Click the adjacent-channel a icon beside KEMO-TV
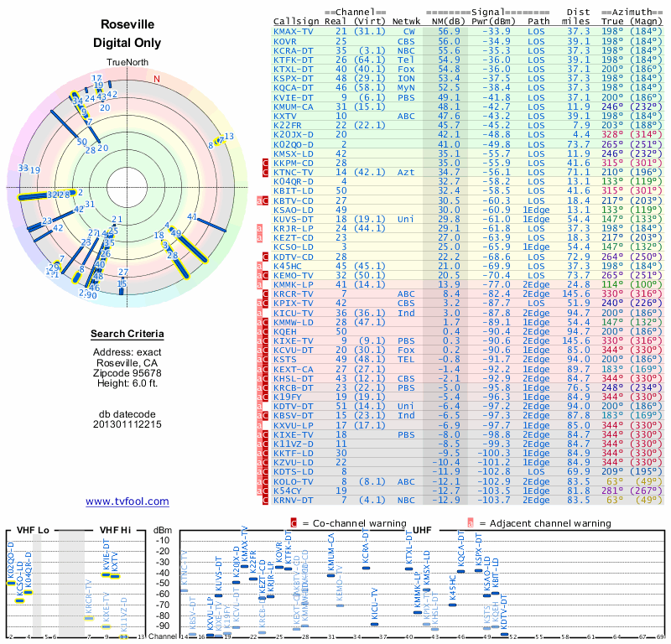671x644 pixels. point(259,276)
